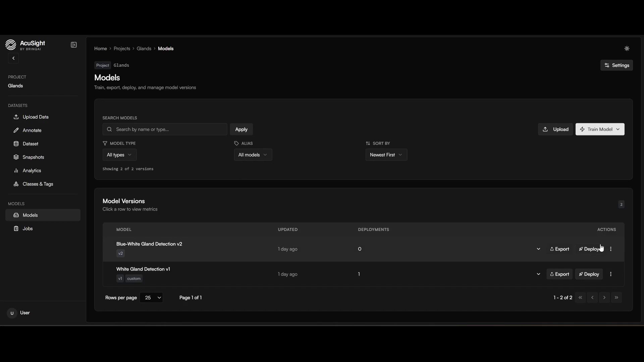Navigate to Home breadcrumb
644x362 pixels.
(x=100, y=49)
